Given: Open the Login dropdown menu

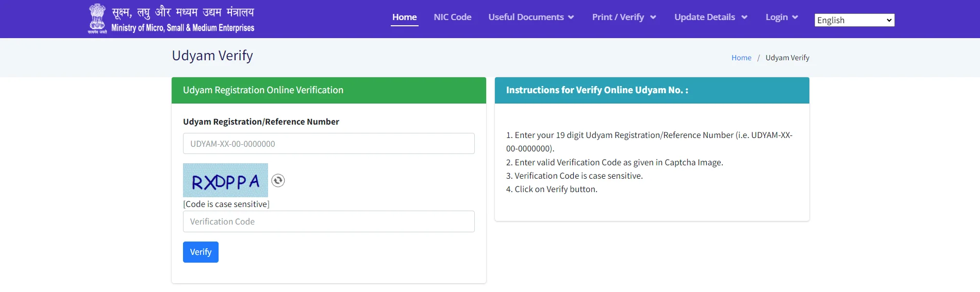Looking at the screenshot, I should click(x=782, y=17).
